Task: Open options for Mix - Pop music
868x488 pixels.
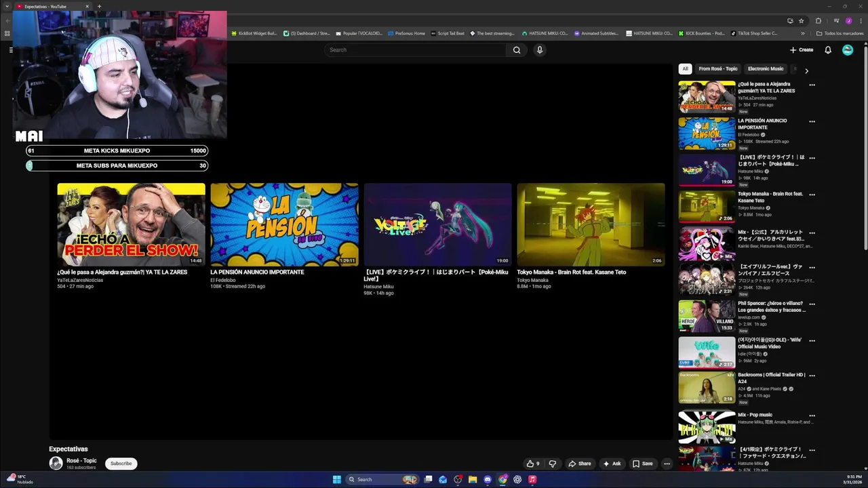Action: 812,415
